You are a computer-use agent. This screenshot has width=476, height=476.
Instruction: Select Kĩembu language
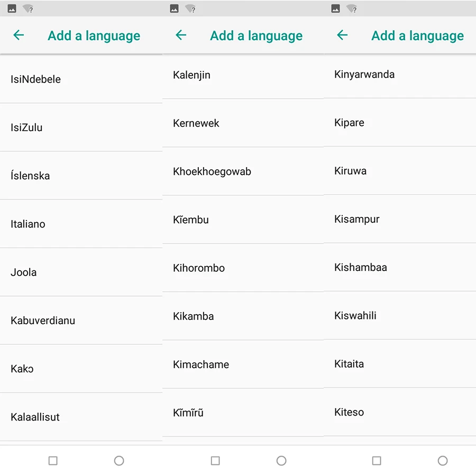coord(243,220)
